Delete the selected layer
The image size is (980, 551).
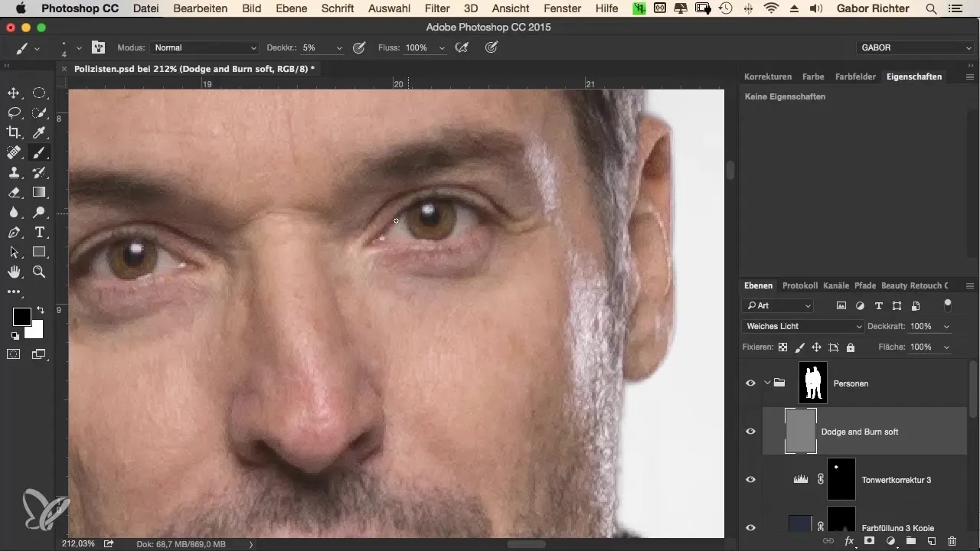pyautogui.click(x=952, y=541)
